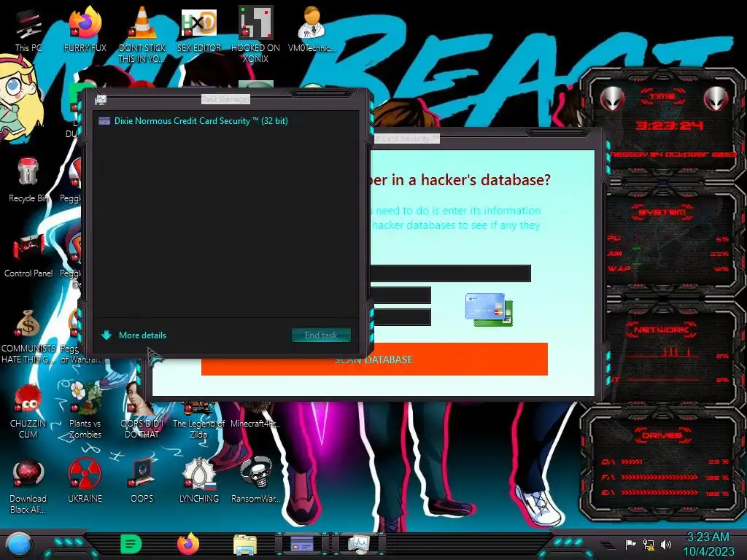Open the OOPS DID I DO THAT shortcut

[x=142, y=411]
